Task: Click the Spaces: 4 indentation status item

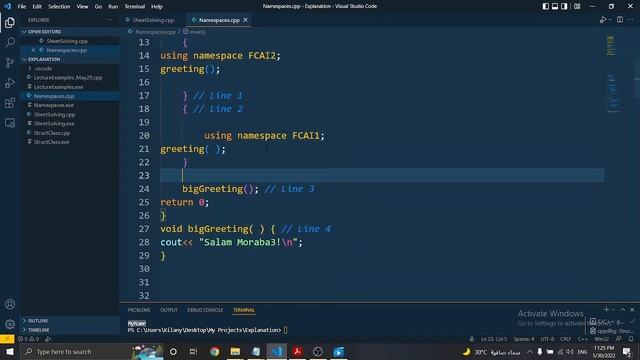Action: (524, 339)
